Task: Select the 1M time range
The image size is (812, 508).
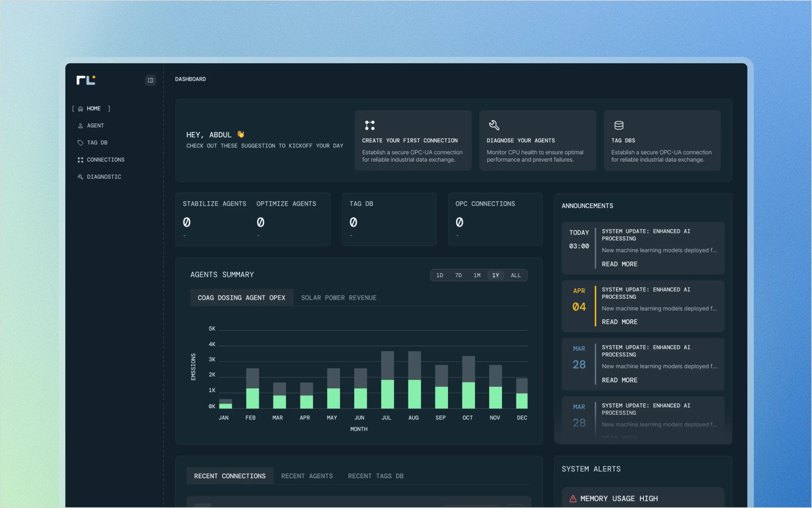Action: click(477, 275)
